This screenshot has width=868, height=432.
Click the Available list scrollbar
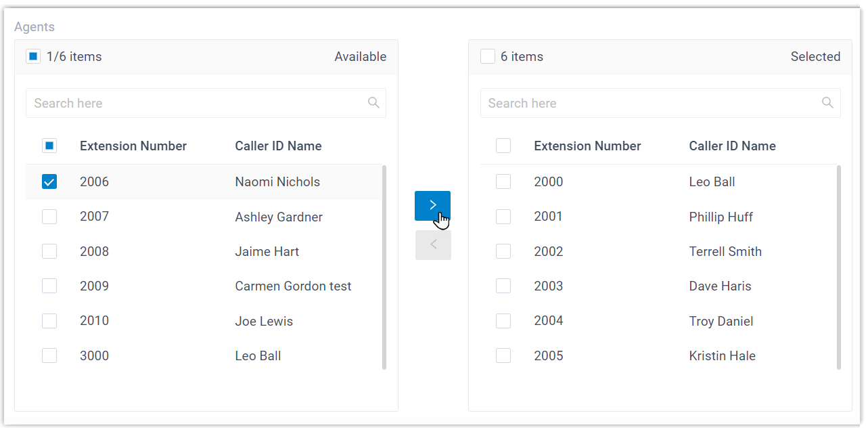tap(384, 267)
